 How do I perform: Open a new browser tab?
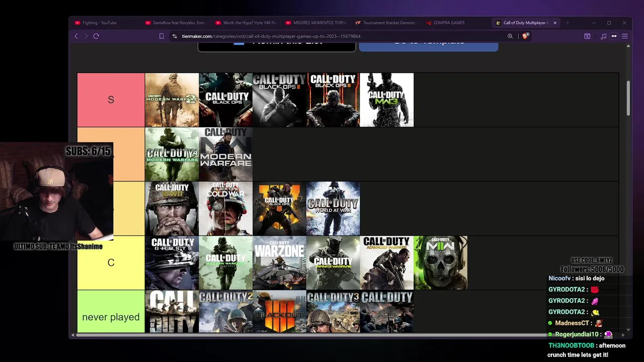[567, 23]
